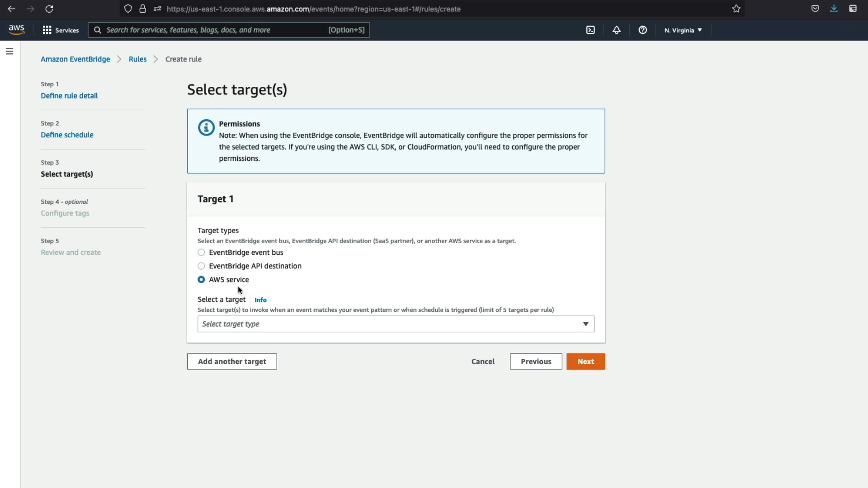Viewport: 868px width, 488px height.
Task: Bookmark page with star icon
Action: (x=736, y=9)
